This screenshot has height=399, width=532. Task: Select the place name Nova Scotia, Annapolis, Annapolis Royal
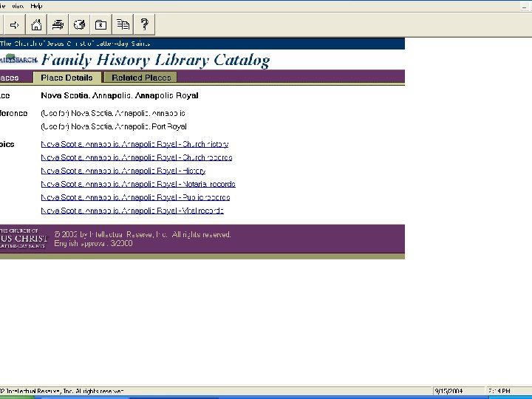click(x=120, y=95)
